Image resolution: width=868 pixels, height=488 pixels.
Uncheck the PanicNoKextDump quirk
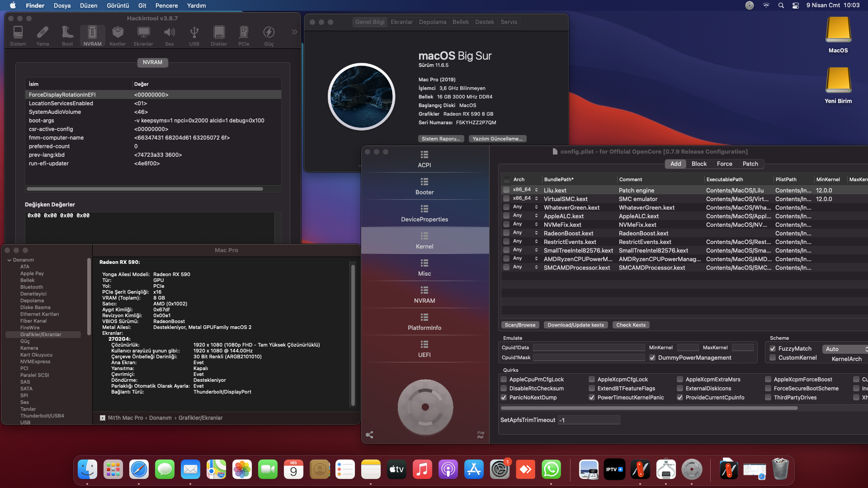(504, 398)
